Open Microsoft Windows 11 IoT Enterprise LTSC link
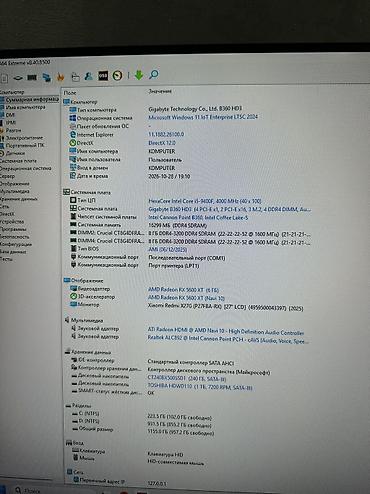 click(x=203, y=117)
